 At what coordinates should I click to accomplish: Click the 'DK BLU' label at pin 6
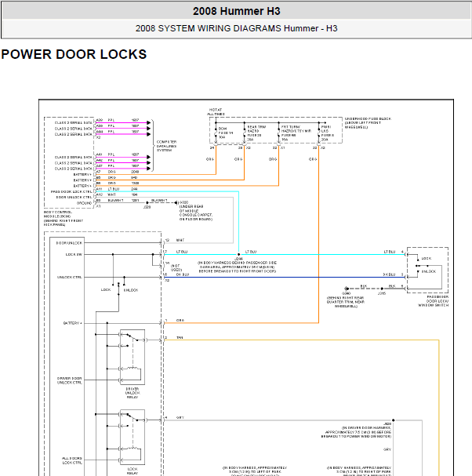[183, 274]
